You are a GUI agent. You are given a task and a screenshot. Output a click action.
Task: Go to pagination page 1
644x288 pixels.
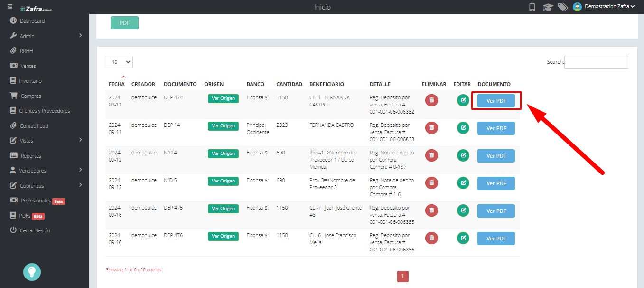(x=402, y=277)
